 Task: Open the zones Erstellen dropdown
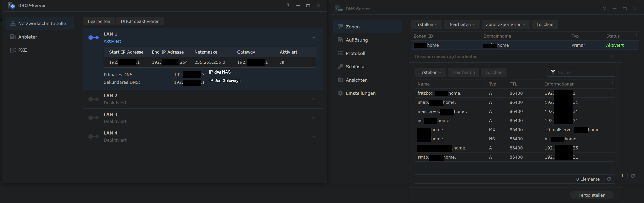426,24
